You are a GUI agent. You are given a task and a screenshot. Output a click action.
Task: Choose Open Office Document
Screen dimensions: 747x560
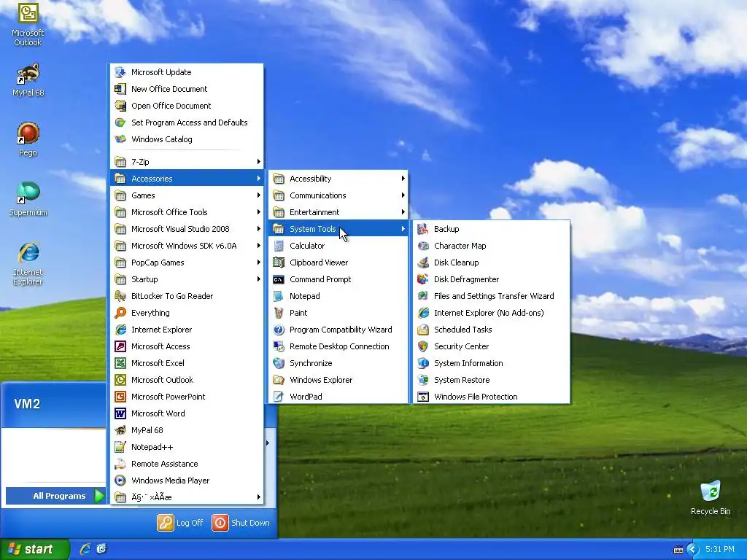(x=187, y=106)
